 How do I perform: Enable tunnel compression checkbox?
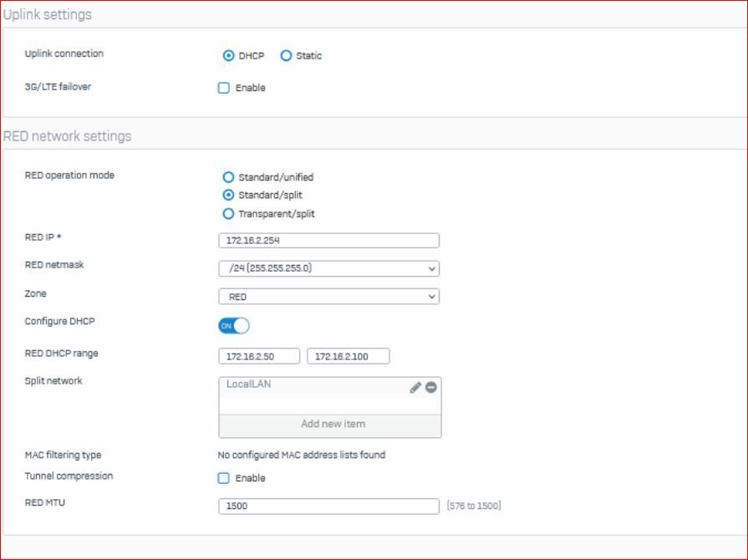(x=224, y=478)
